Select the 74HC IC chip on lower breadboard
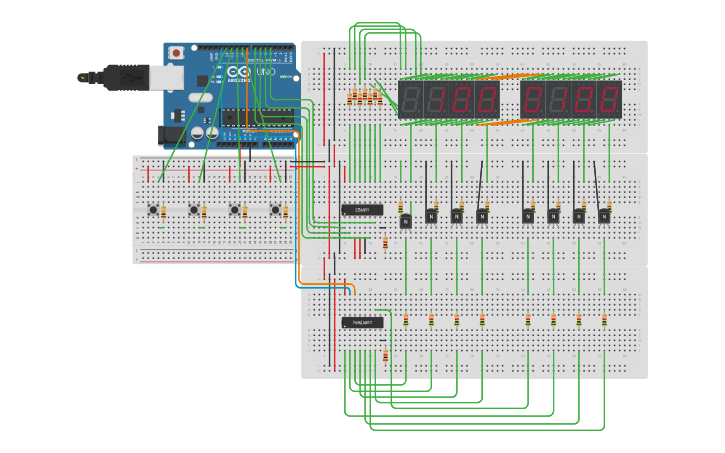The height and width of the screenshot is (453, 725). (x=362, y=322)
